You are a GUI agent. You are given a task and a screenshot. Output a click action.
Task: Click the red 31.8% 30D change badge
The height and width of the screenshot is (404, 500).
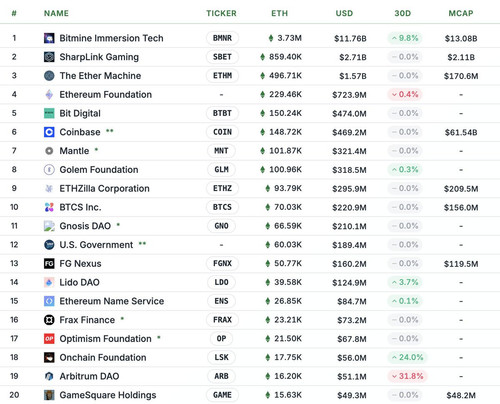pos(407,376)
